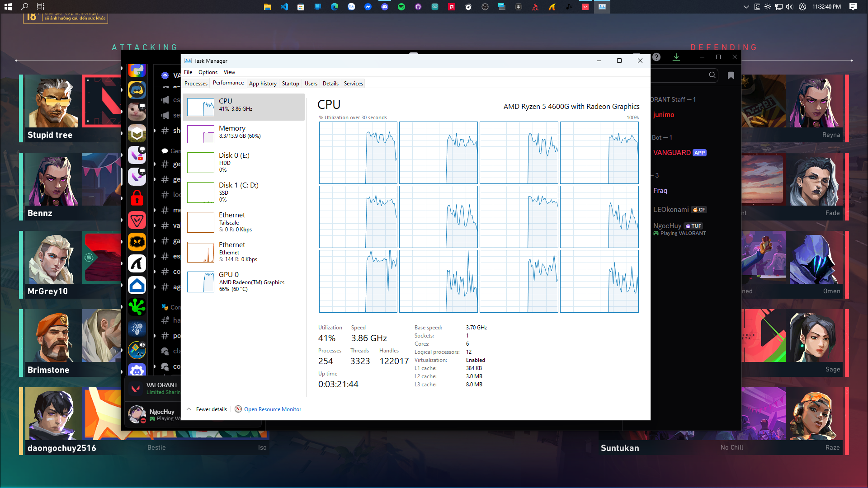The height and width of the screenshot is (488, 868).
Task: Select the CPU performance graph in sidebar
Action: click(244, 107)
